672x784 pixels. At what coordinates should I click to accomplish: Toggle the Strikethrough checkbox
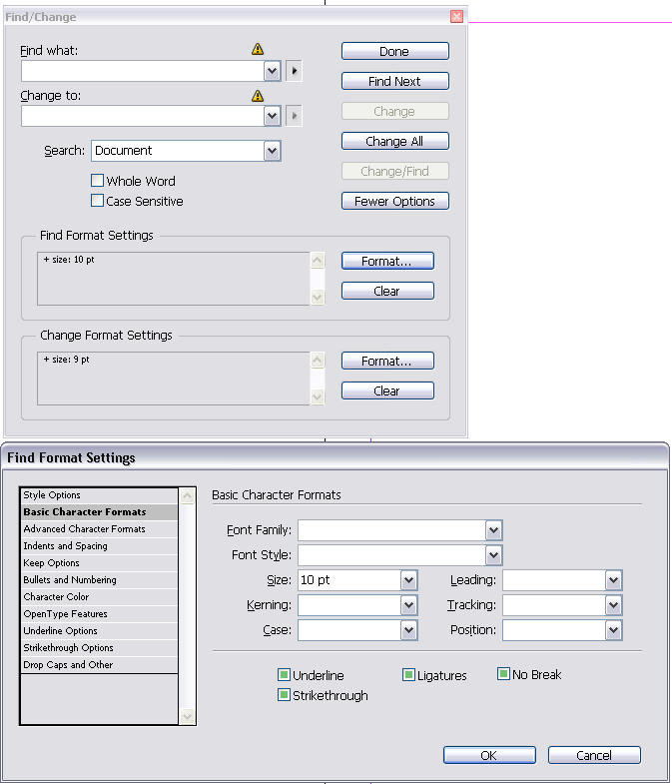click(284, 695)
